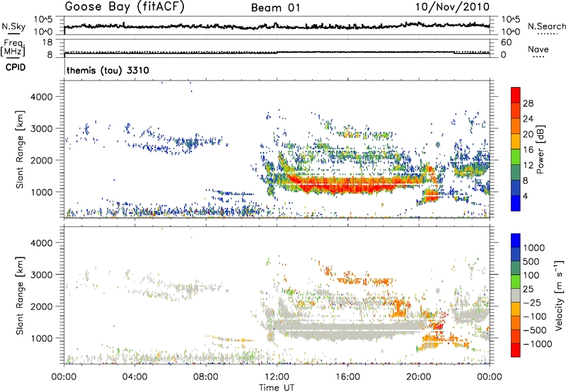Select the '08:00' time tick label
Screen dimensions: 566x392
click(x=206, y=377)
